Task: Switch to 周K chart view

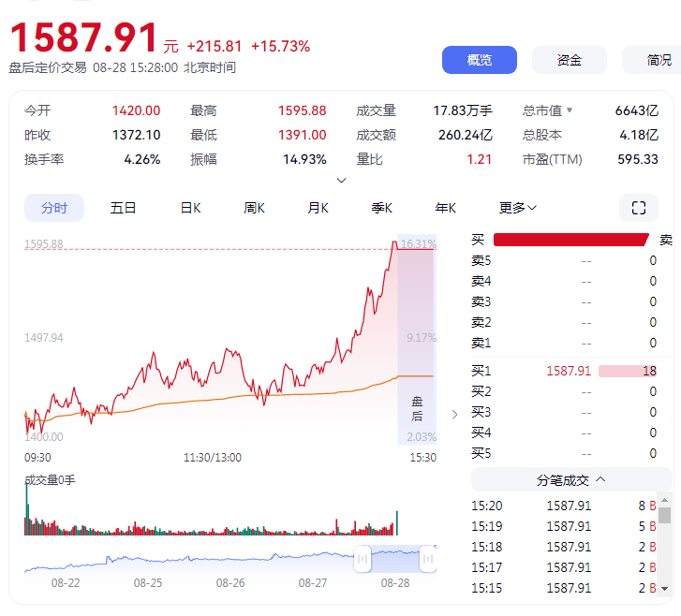Action: pyautogui.click(x=255, y=208)
